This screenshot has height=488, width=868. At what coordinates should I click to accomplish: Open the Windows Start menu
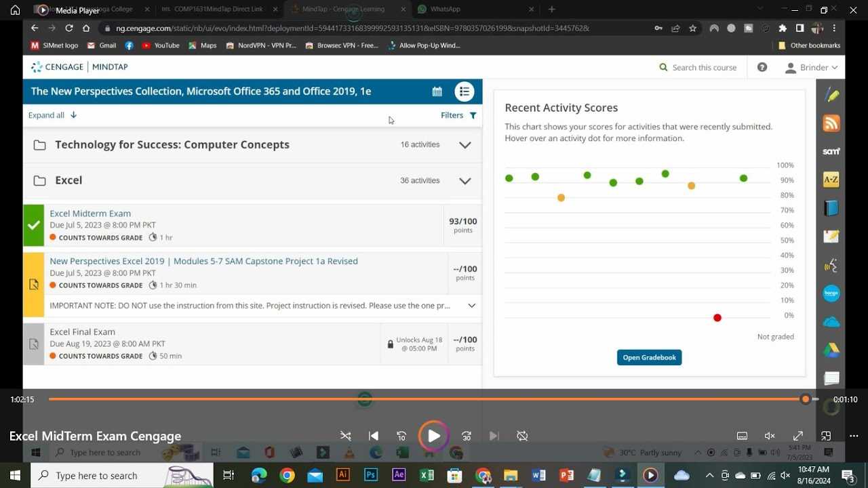[15, 476]
